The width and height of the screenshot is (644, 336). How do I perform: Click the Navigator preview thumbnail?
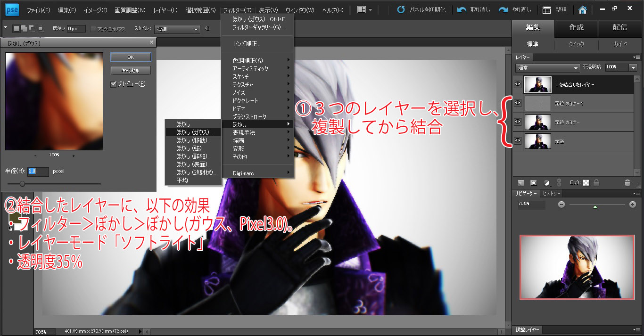pyautogui.click(x=577, y=267)
